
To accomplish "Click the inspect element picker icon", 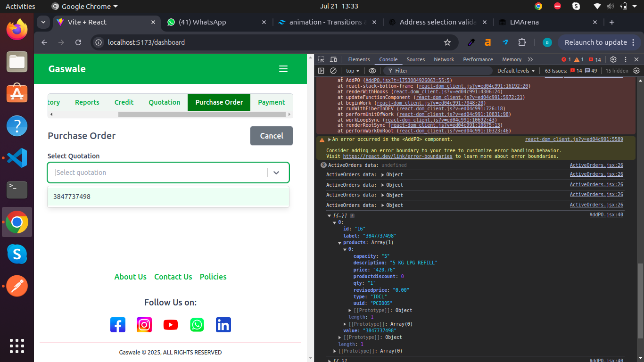I will pos(321,59).
